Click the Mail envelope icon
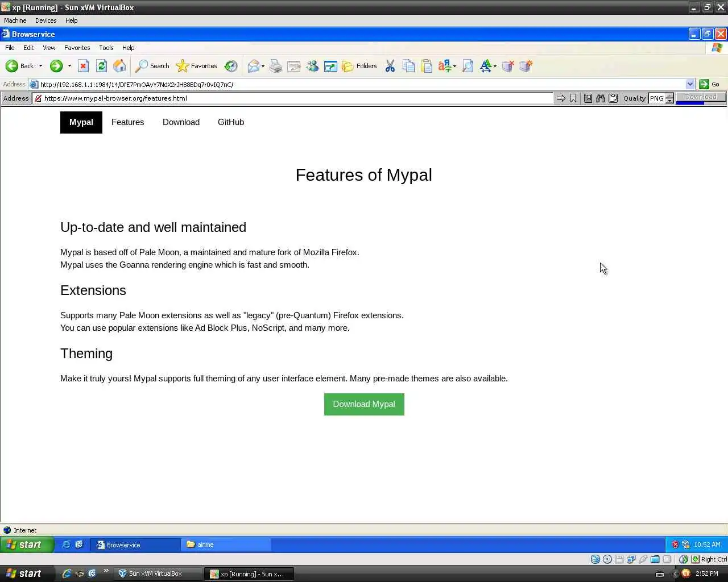The image size is (728, 582). (x=253, y=66)
